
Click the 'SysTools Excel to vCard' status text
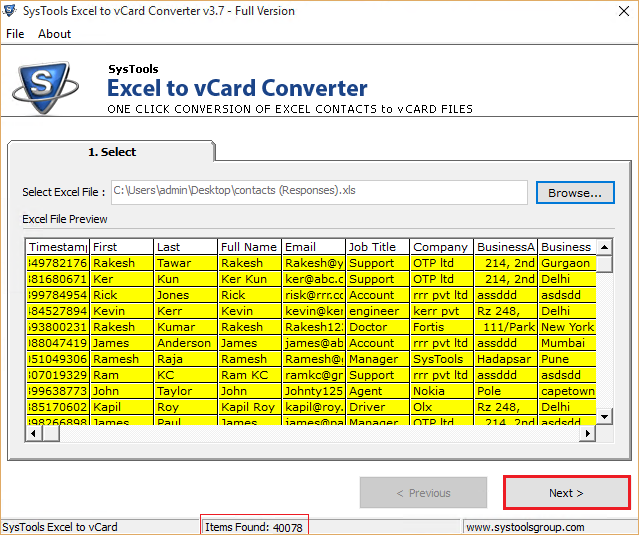[60, 527]
